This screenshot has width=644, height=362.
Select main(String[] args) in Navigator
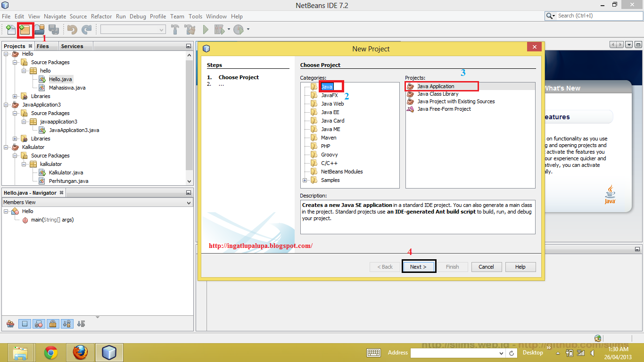pos(52,220)
